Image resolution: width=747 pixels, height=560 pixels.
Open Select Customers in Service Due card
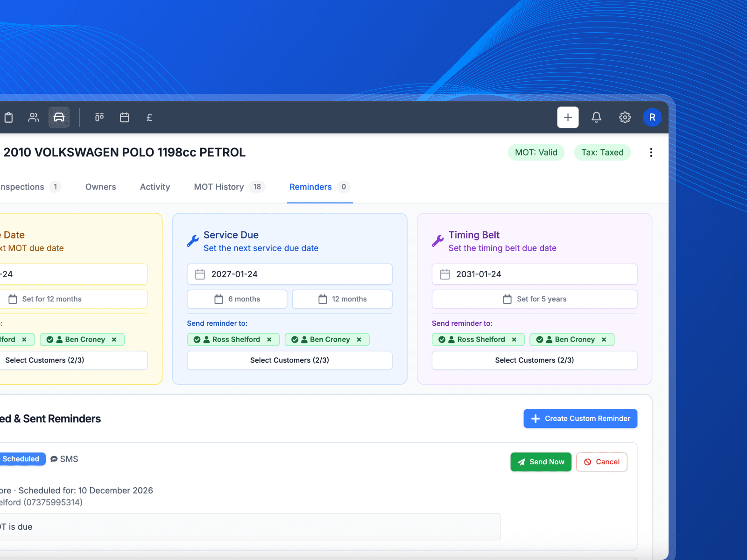pos(289,360)
